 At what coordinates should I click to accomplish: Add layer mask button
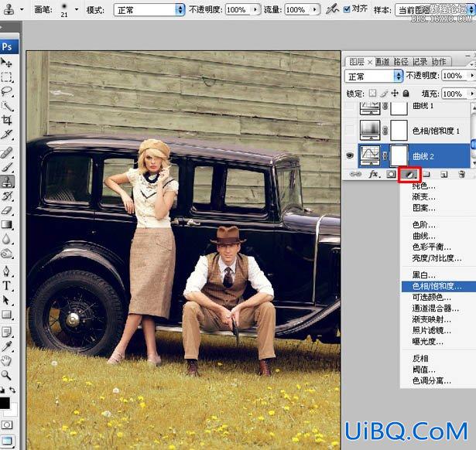(391, 174)
